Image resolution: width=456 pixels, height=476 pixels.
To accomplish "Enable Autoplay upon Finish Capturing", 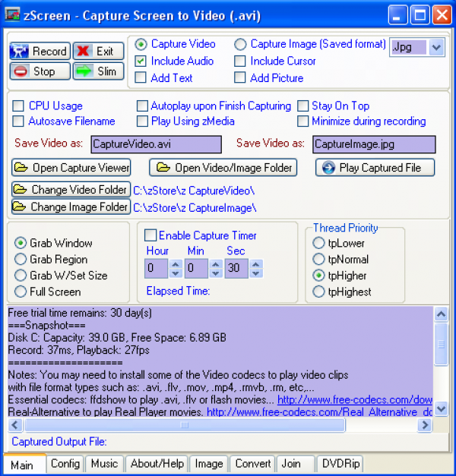I will [142, 106].
